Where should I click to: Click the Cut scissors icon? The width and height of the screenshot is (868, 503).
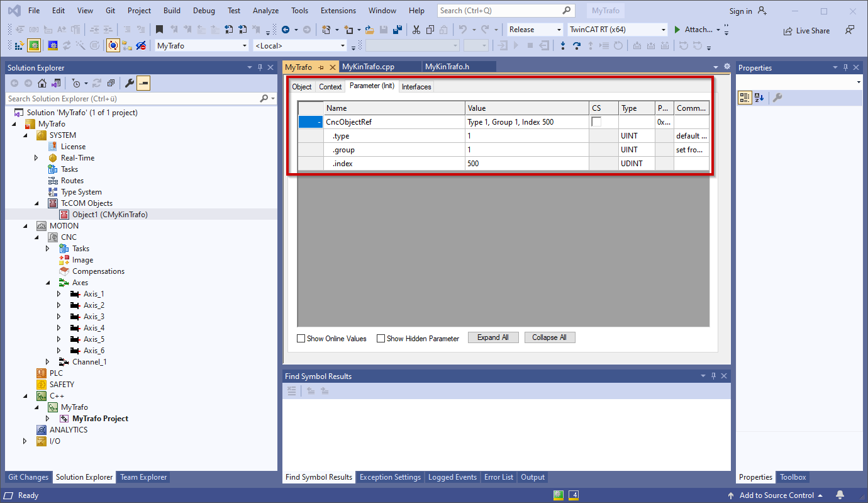[416, 30]
